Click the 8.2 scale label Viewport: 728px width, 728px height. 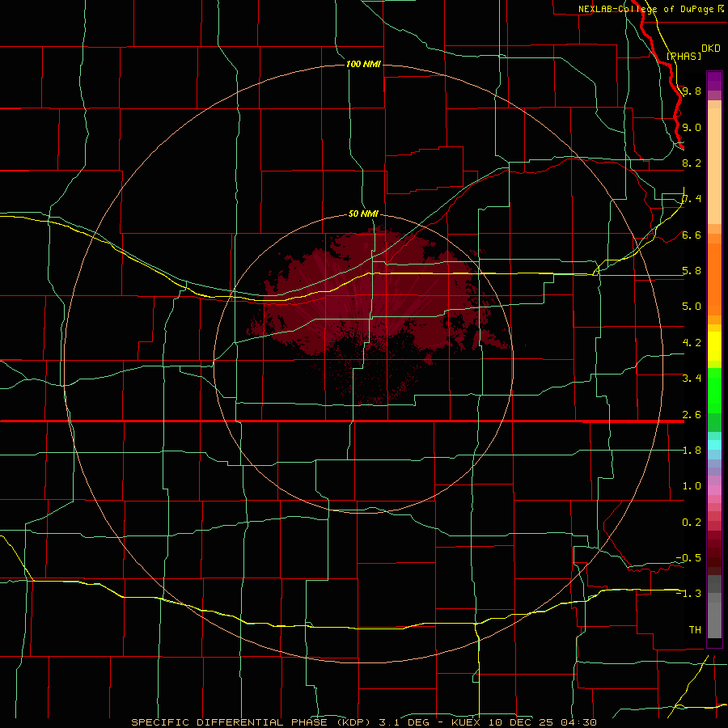pos(692,163)
